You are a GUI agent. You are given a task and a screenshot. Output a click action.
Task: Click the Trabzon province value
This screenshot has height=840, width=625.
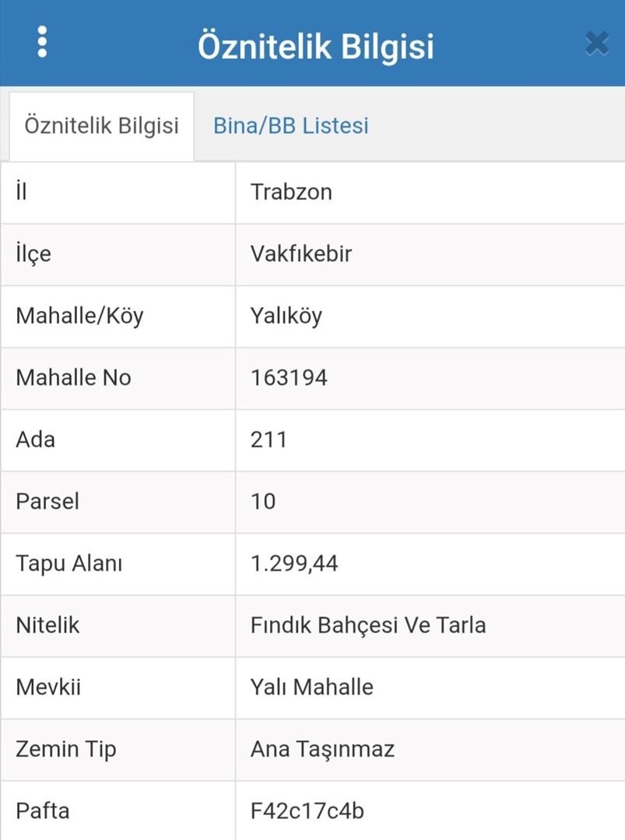pos(291,192)
